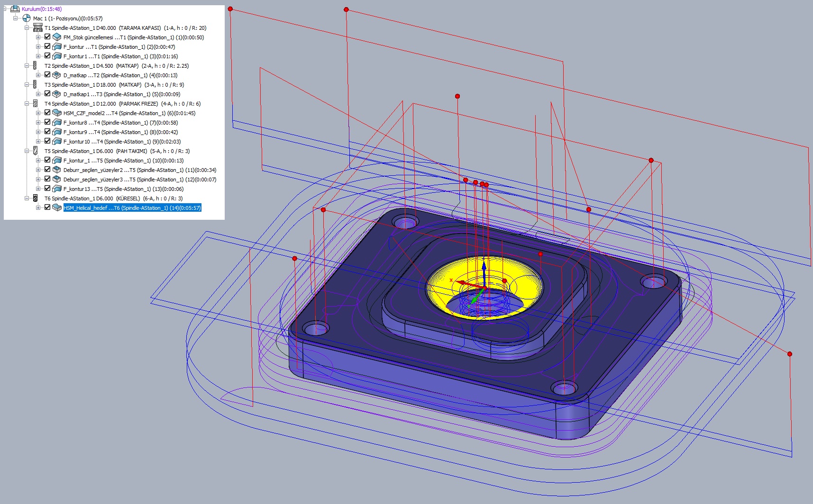Select the 'Deburr_seçilen_yüzeyler3 ...T5' row text
Screen dimensions: 813x504
pos(140,180)
